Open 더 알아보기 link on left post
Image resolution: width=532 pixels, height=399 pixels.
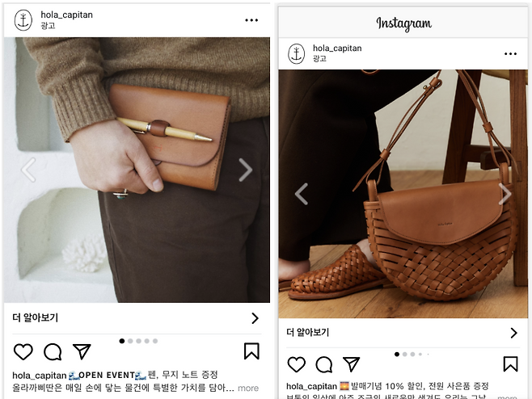click(x=137, y=318)
